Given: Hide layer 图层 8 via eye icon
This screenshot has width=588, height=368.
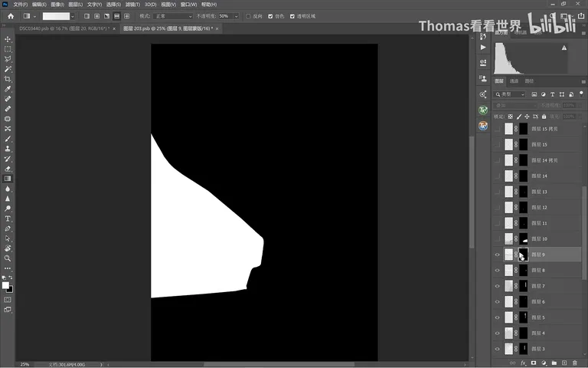Looking at the screenshot, I should [x=497, y=271].
